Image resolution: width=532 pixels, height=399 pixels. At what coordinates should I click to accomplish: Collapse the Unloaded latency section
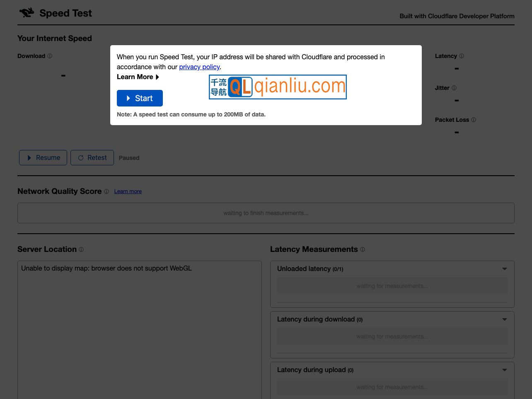pos(504,269)
